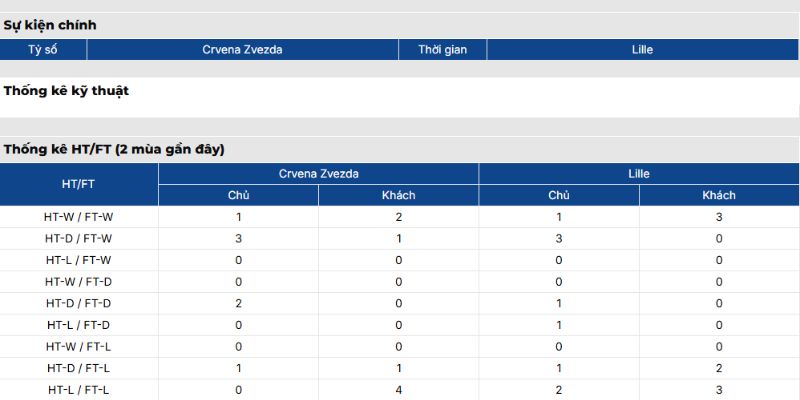Click Crvena Zvezda header in the HT/FT table
800x400 pixels.
318,174
